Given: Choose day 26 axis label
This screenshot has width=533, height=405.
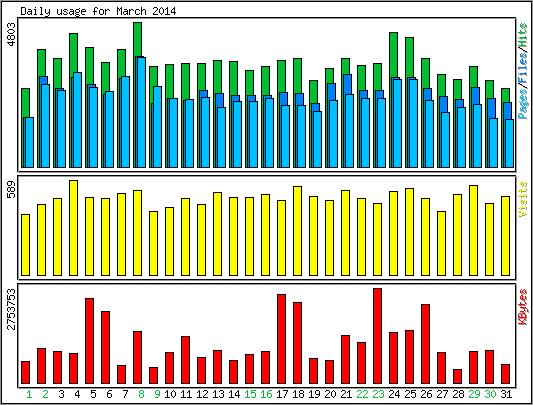Looking at the screenshot, I should [426, 394].
